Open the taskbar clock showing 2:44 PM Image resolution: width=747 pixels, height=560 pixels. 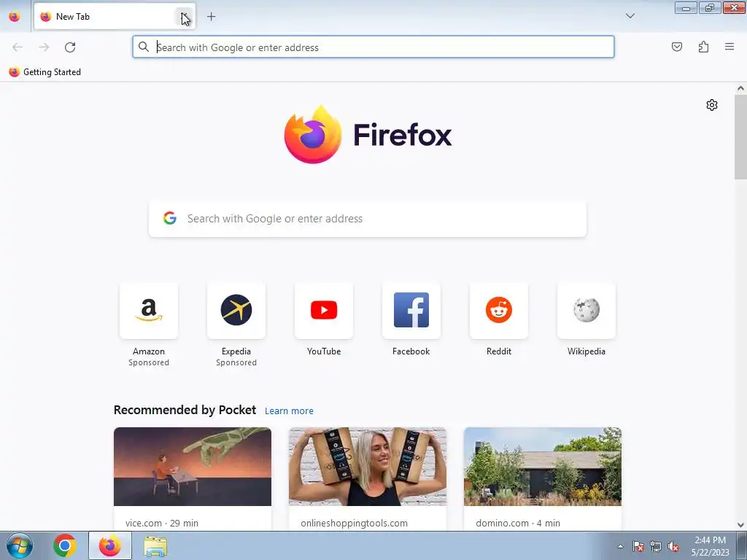click(711, 546)
